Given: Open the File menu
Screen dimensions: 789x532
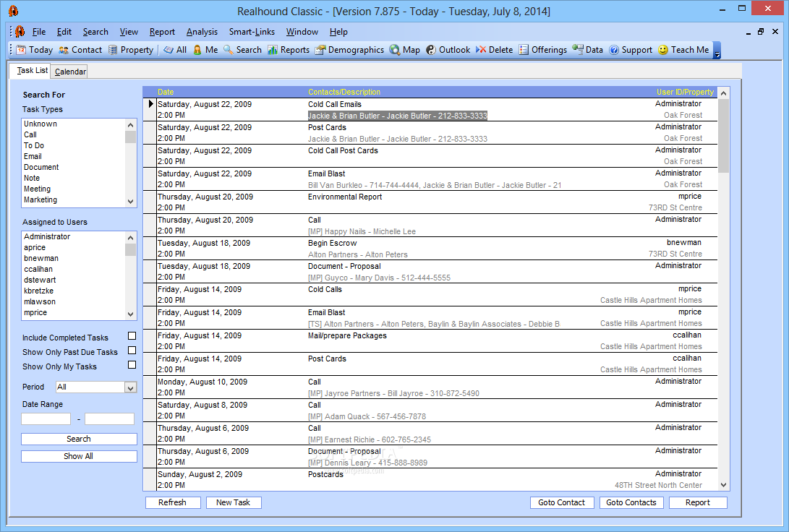Looking at the screenshot, I should (39, 32).
